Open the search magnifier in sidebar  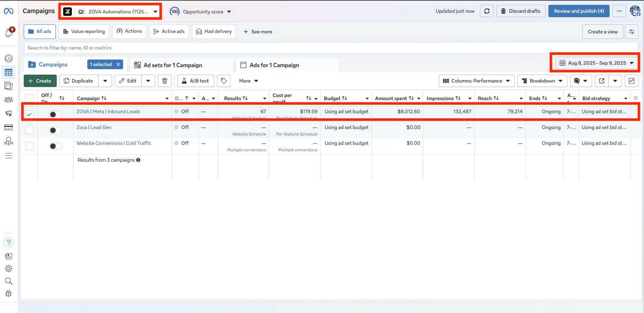pos(9,281)
